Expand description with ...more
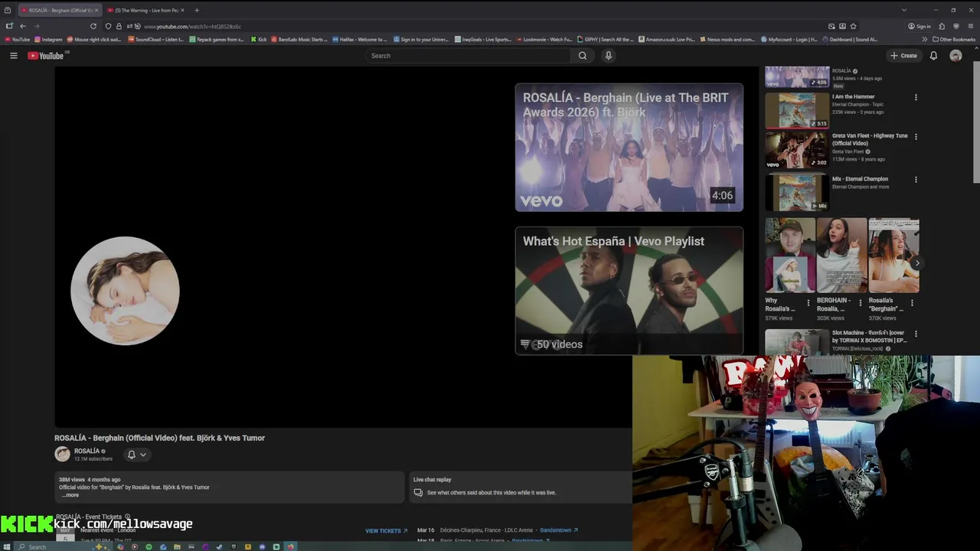 70,495
